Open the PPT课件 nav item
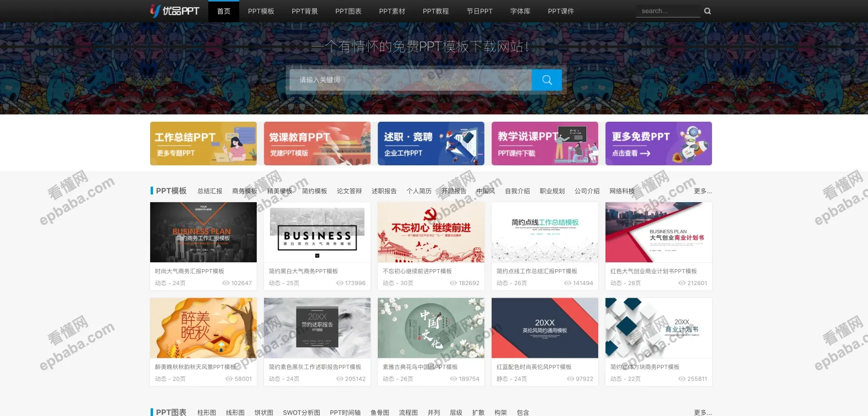The height and width of the screenshot is (416, 868). 561,11
